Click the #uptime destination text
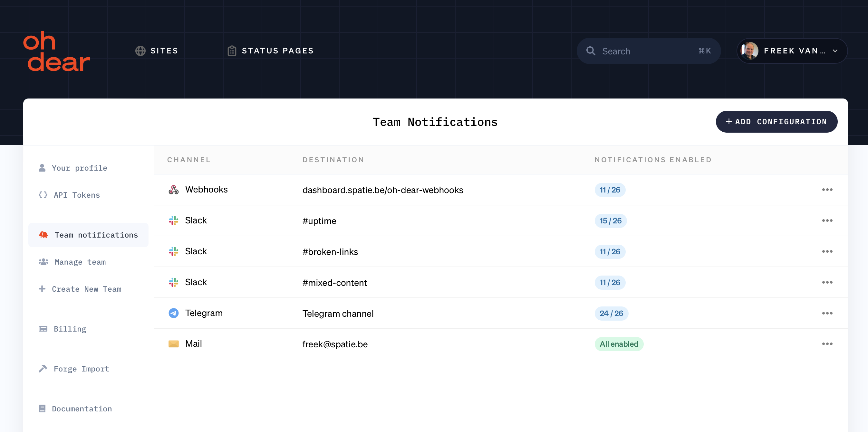868x432 pixels. pos(319,221)
